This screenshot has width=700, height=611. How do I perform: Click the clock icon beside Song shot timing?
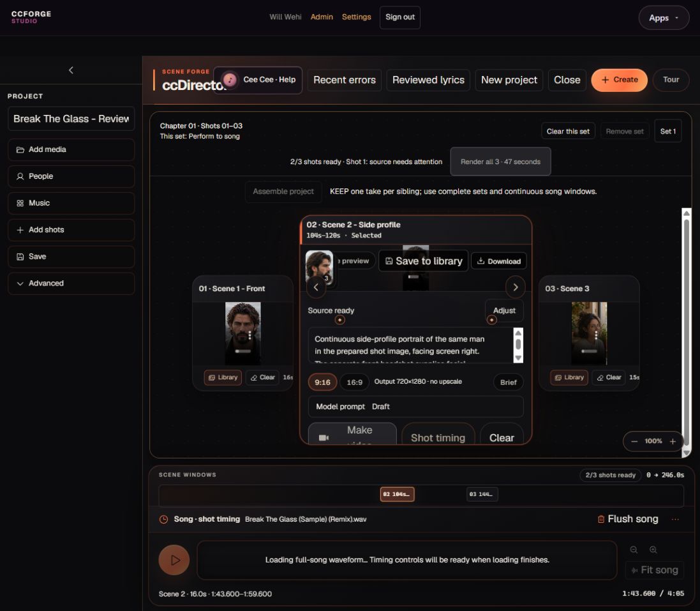pyautogui.click(x=164, y=520)
